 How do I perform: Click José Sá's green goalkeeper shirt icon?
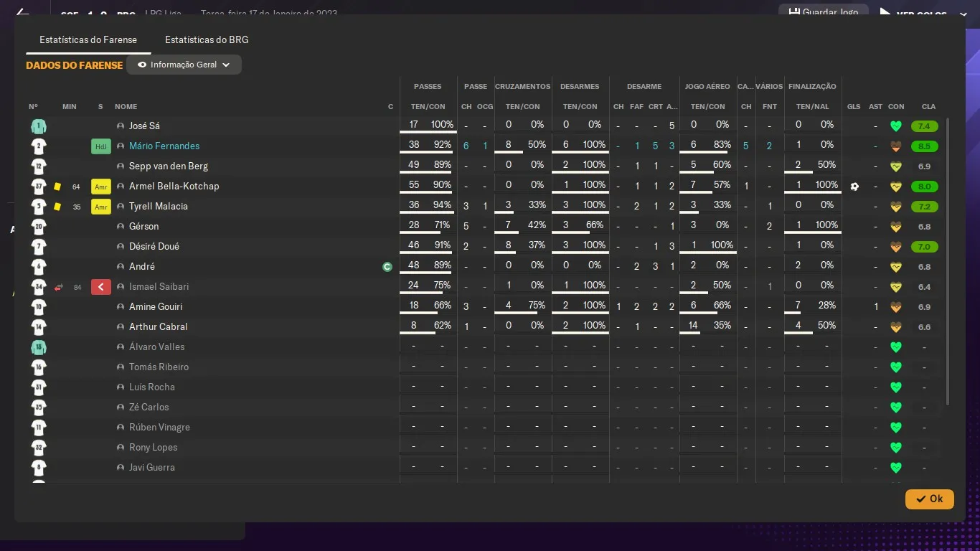[x=39, y=126]
